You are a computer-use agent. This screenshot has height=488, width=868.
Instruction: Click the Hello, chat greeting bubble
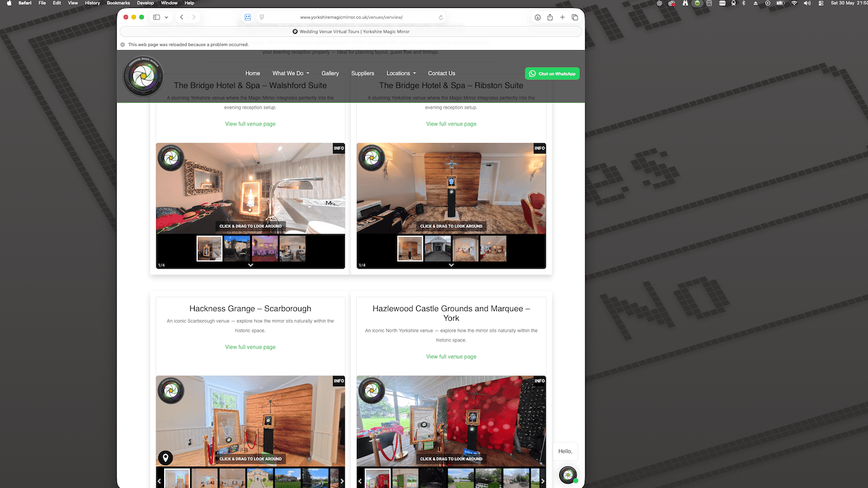coord(565,451)
